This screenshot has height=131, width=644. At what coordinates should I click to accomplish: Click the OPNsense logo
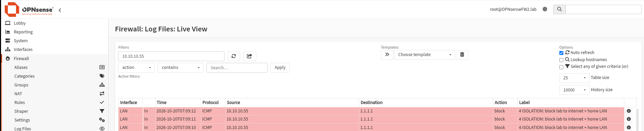click(29, 9)
